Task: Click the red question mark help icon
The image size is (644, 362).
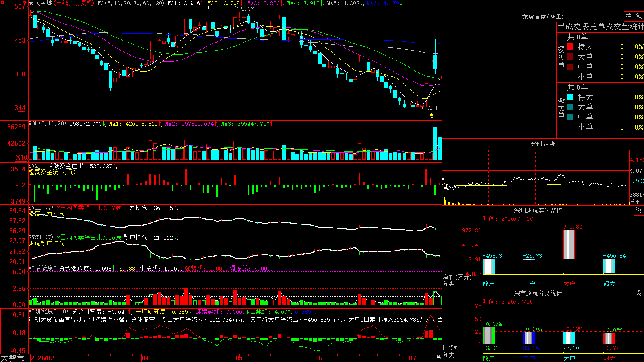Action: 25,3
